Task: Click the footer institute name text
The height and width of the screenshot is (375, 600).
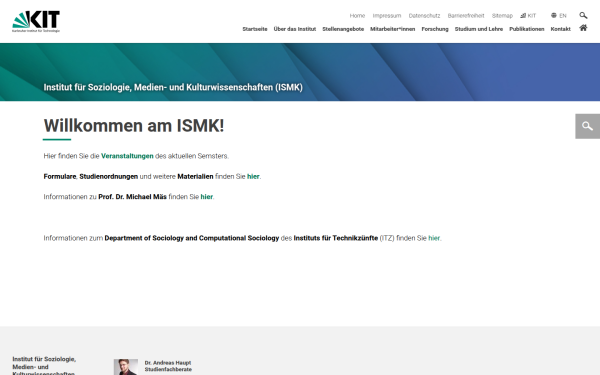Action: click(x=44, y=367)
